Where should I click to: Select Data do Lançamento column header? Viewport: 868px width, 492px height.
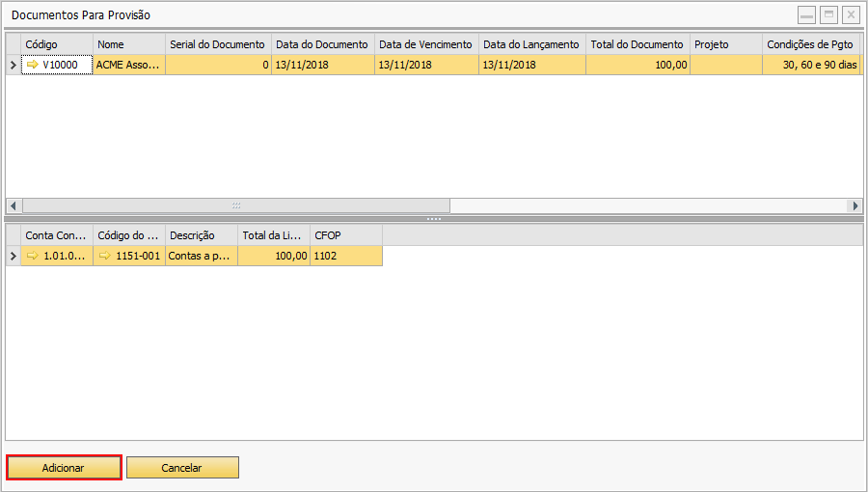(532, 44)
